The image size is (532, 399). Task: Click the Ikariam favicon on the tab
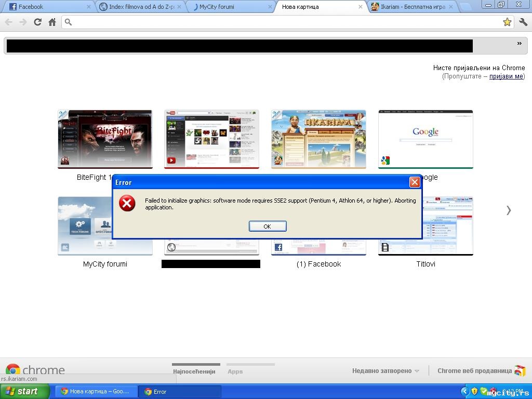point(375,6)
